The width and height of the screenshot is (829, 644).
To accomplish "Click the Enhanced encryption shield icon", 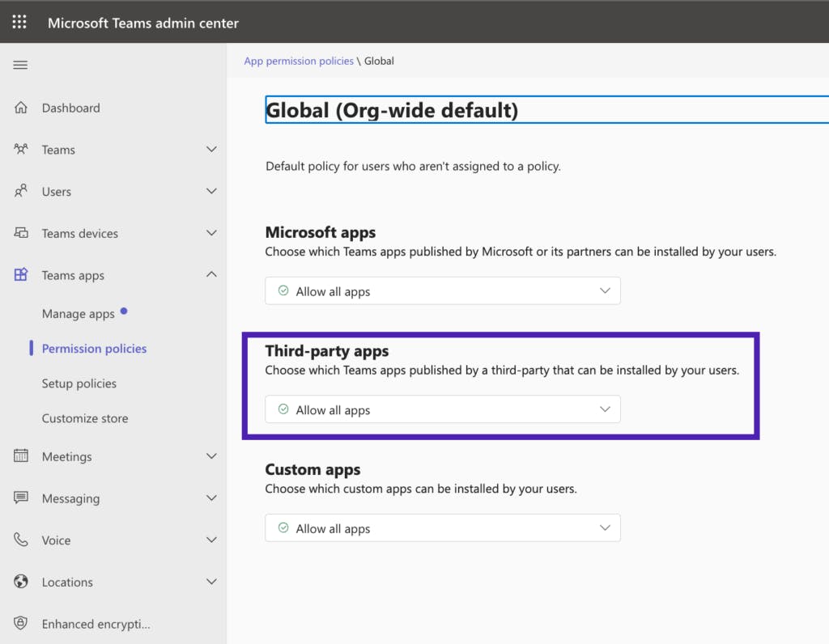I will pos(20,624).
